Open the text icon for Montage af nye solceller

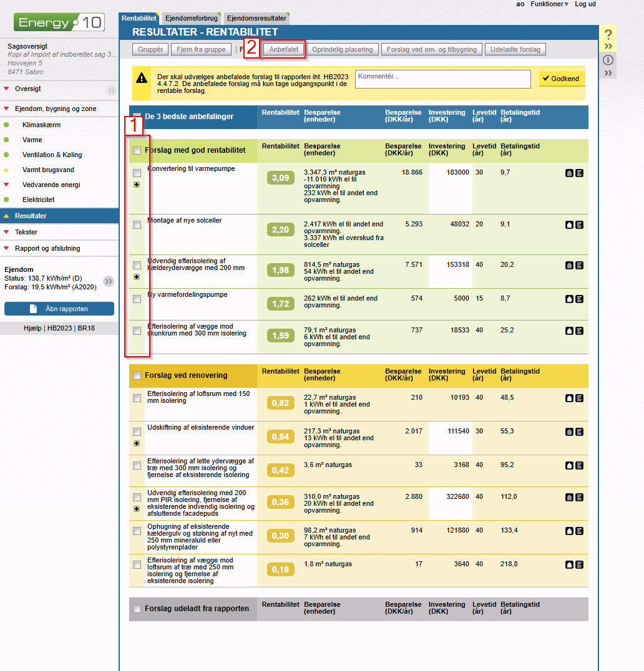[x=579, y=224]
